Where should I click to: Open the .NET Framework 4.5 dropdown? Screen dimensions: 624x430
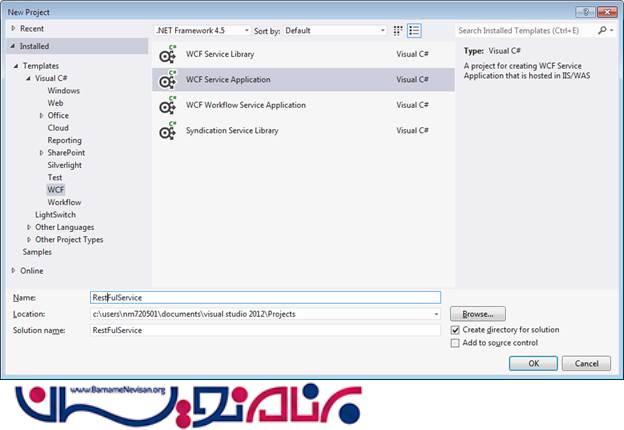202,31
